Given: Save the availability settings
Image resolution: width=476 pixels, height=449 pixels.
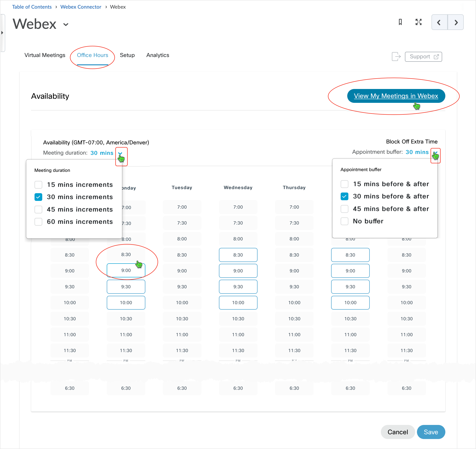Looking at the screenshot, I should [x=431, y=432].
